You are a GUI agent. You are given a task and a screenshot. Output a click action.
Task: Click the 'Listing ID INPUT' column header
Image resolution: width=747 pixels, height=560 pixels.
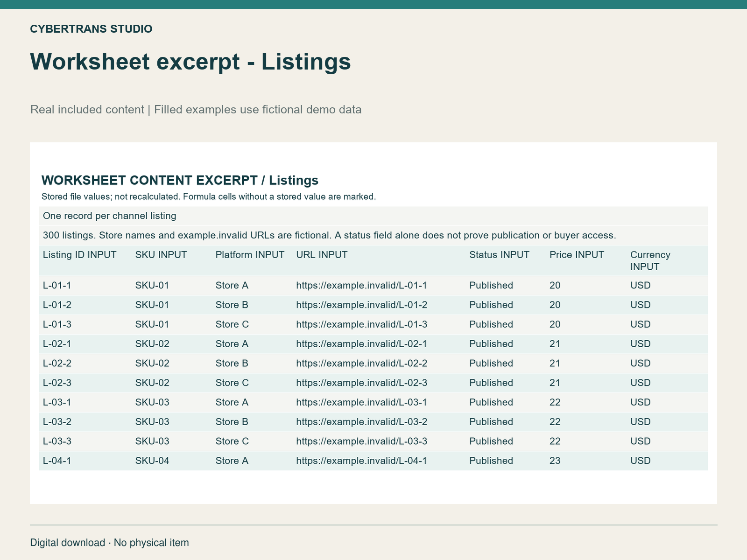click(x=80, y=255)
